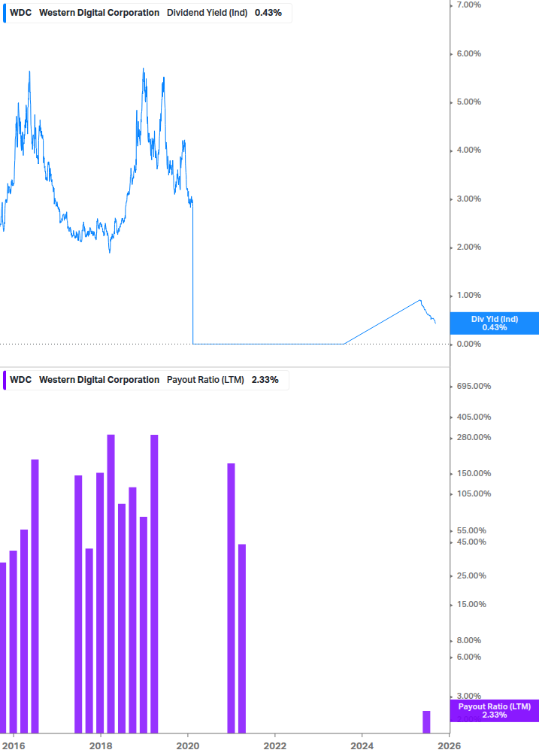Click the 'Payout Ratio (LTM)' legend label
Image resolution: width=539 pixels, height=756 pixels.
pos(204,380)
